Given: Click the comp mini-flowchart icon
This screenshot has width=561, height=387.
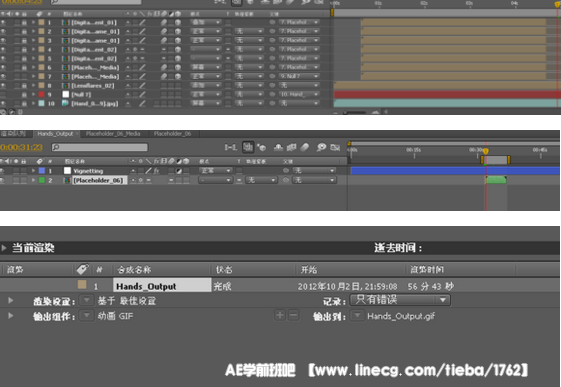Looking at the screenshot, I should (x=230, y=147).
